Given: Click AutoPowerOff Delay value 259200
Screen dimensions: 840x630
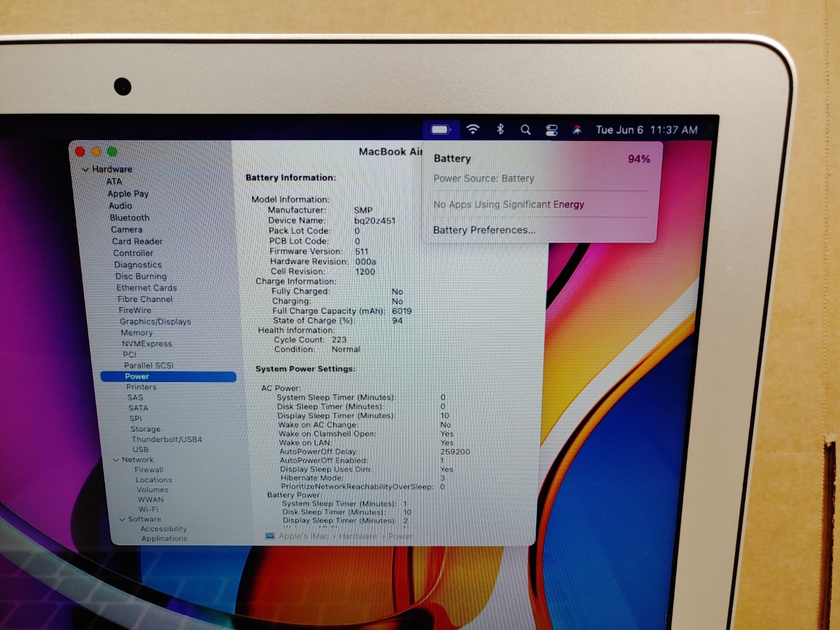Looking at the screenshot, I should click(455, 452).
